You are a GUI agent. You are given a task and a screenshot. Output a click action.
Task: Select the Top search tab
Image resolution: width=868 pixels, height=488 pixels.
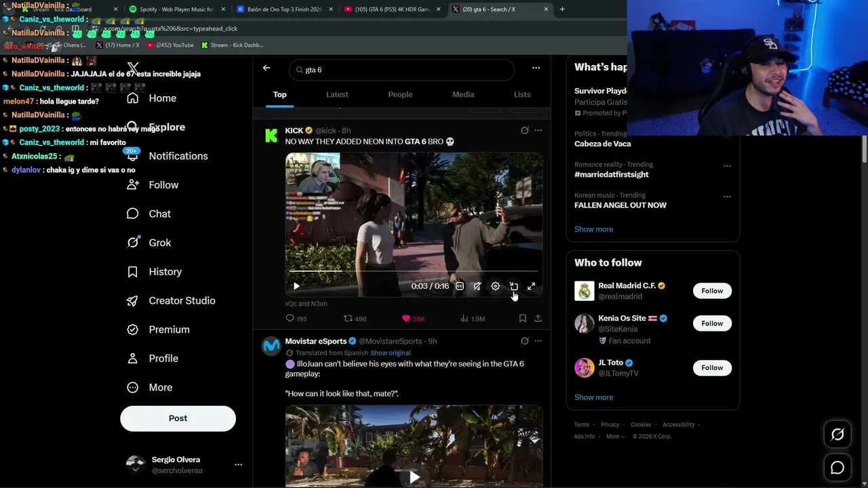[279, 95]
